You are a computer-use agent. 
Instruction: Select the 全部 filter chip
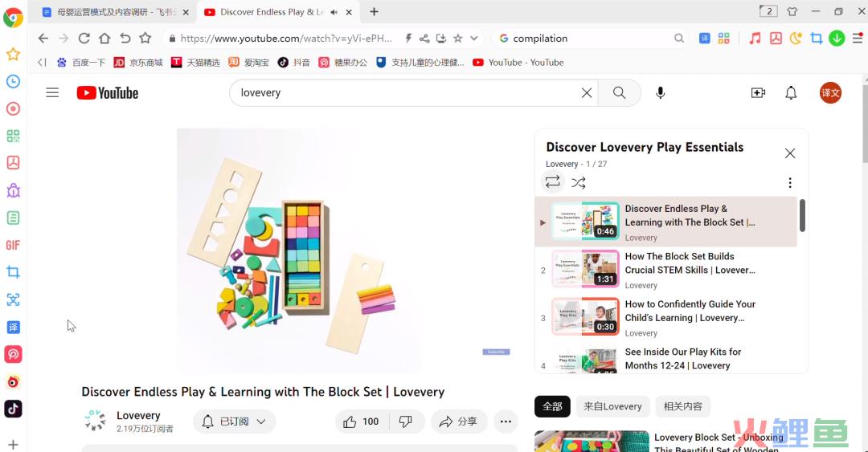[552, 406]
